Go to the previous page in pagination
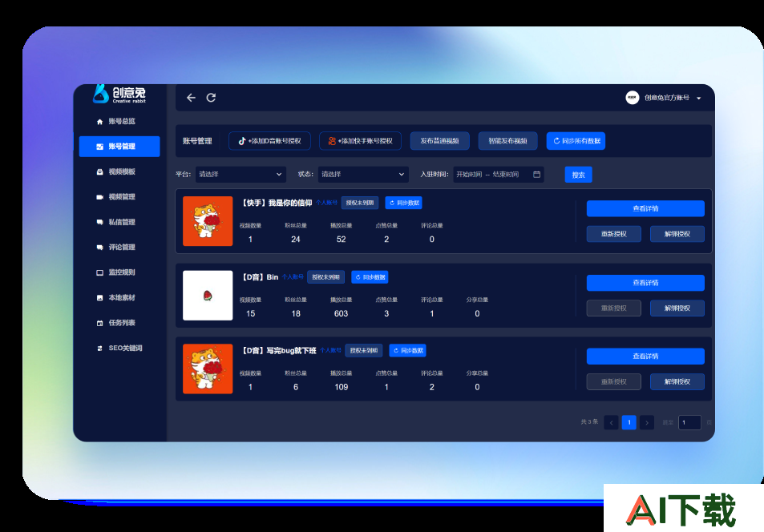Screen dimensions: 764x532 (611, 422)
